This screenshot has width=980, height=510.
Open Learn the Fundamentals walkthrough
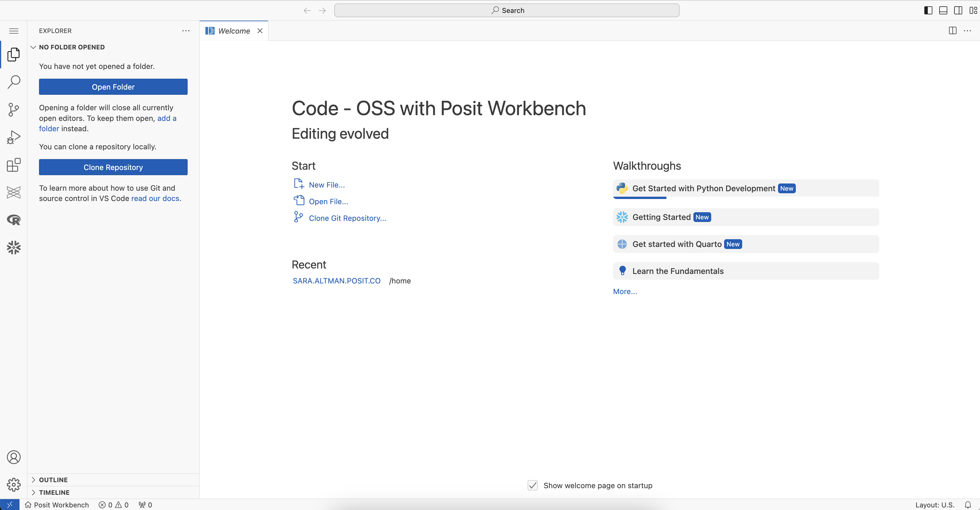click(746, 271)
